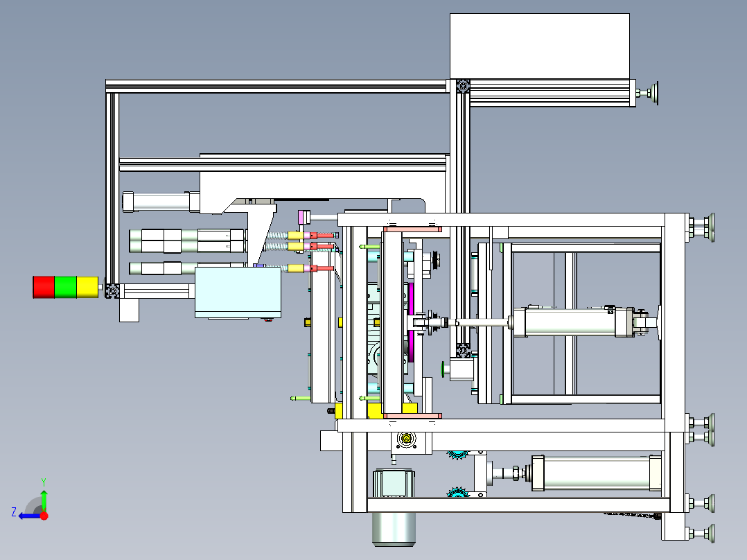
Task: Click the blue Z axis arrow of triad
Action: [30, 516]
